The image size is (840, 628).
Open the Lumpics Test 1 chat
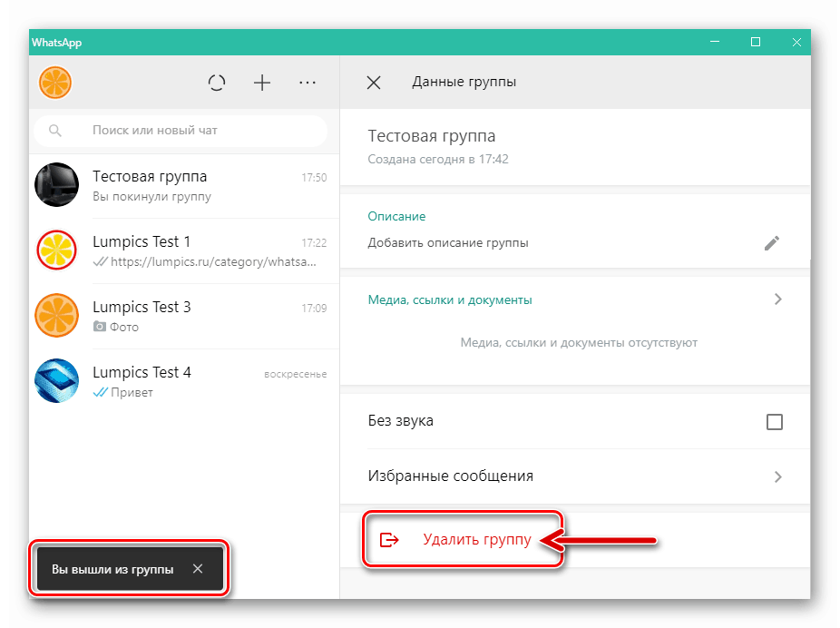[x=184, y=250]
